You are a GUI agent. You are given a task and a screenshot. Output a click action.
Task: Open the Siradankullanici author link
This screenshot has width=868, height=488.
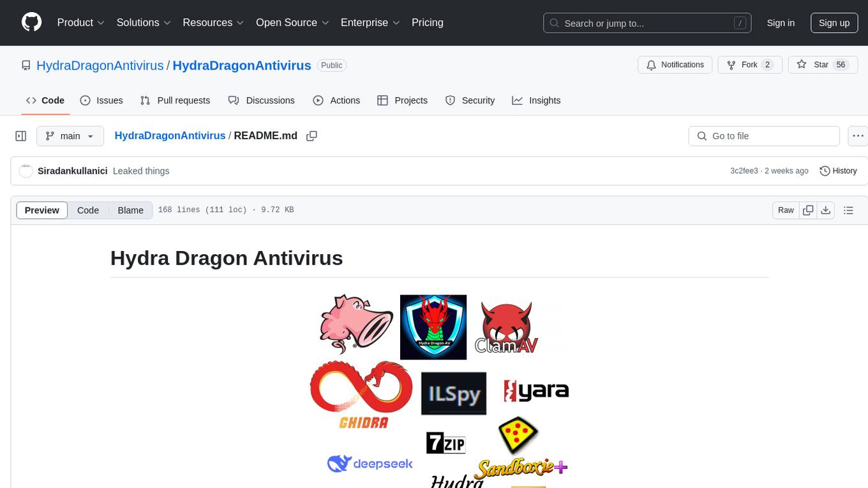[x=73, y=171]
